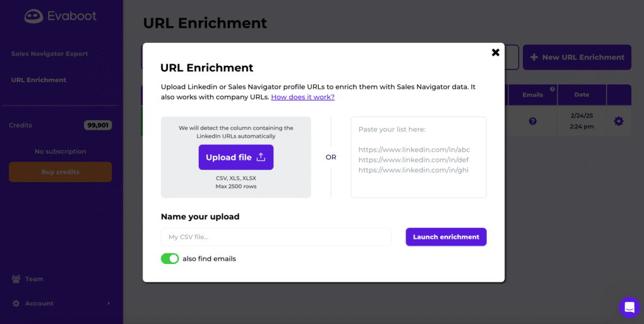The height and width of the screenshot is (324, 644).
Task: Open the How does it work link
Action: 302,97
